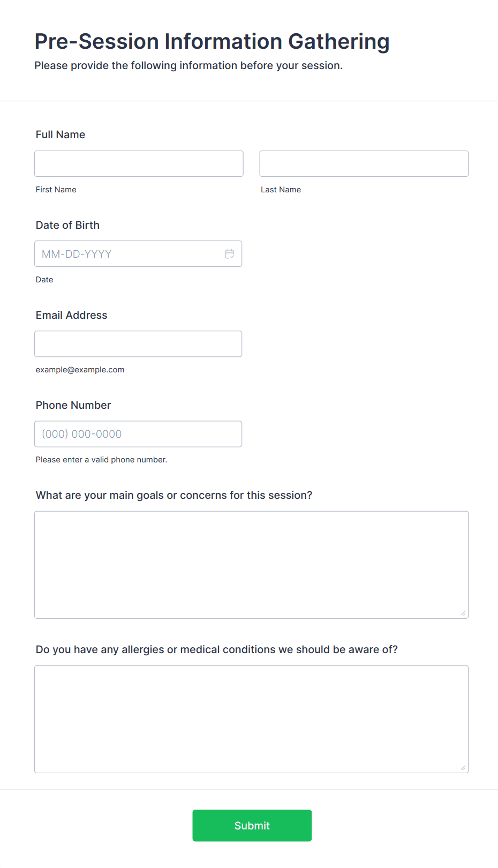This screenshot has height=868, width=498.
Task: Click the main goals or concerns textarea
Action: point(251,565)
